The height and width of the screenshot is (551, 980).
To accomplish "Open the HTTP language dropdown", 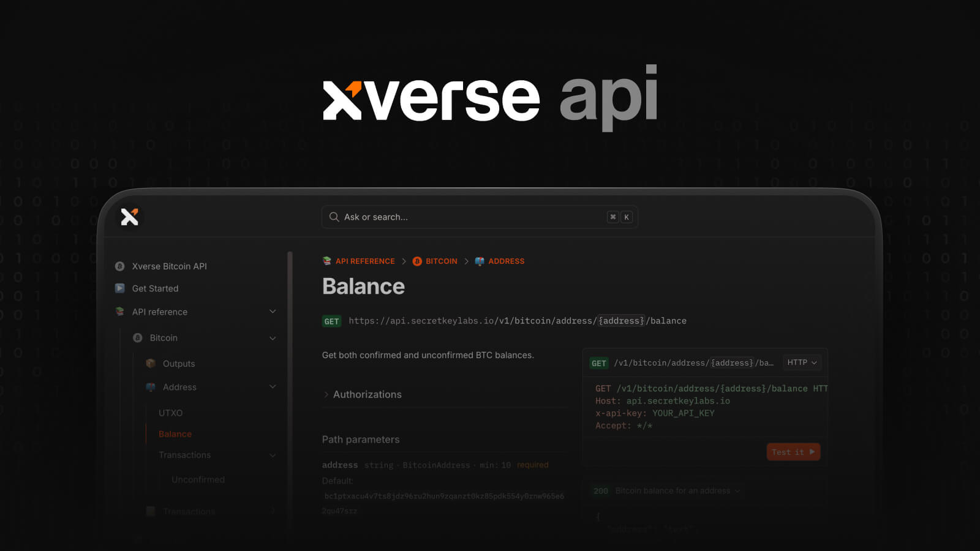I will tap(802, 362).
